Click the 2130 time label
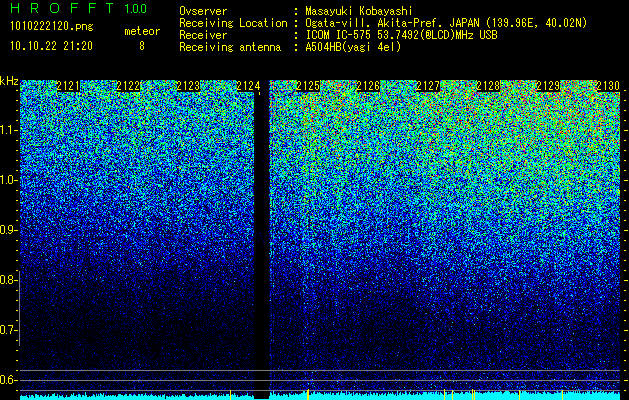629x400 pixels. click(608, 86)
